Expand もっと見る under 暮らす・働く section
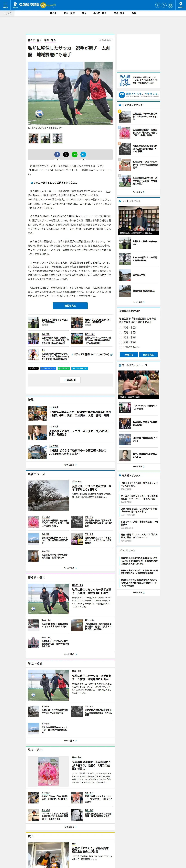 pyautogui.click(x=70, y=654)
